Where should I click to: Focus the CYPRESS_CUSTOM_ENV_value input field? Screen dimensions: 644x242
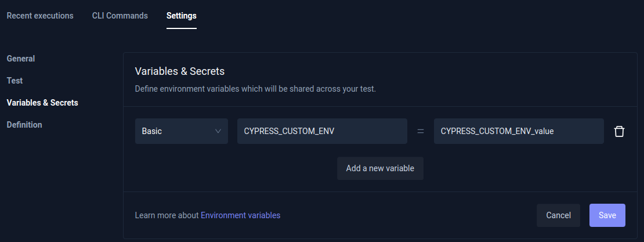click(519, 131)
